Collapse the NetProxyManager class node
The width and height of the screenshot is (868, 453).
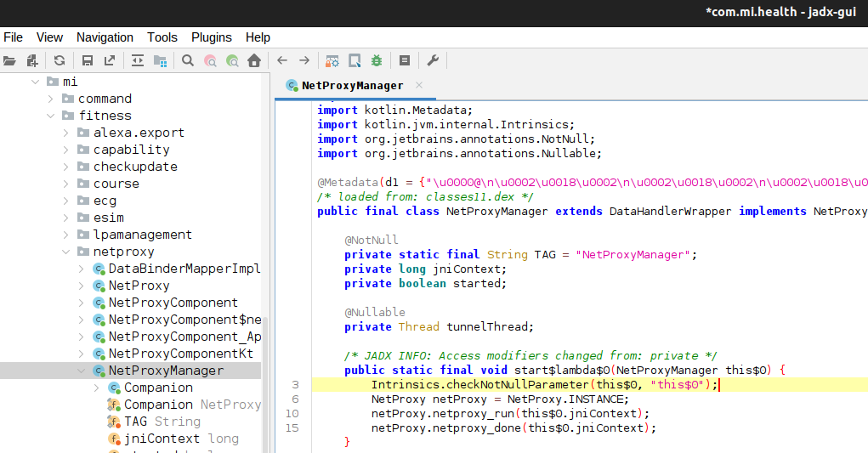click(82, 371)
